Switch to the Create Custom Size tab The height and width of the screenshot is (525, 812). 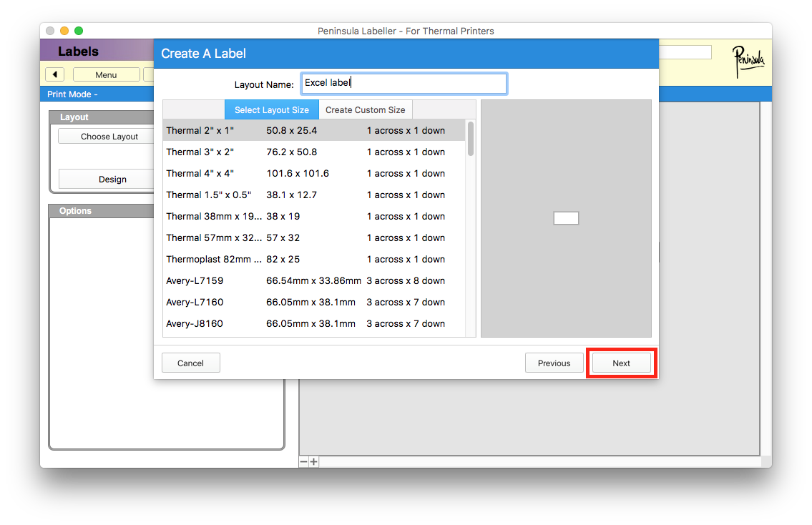tap(365, 109)
